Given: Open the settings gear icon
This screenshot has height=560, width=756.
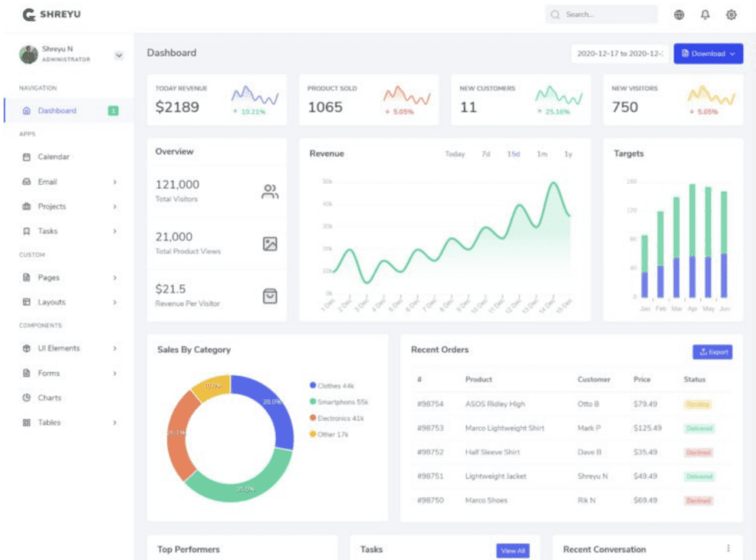Looking at the screenshot, I should (731, 15).
